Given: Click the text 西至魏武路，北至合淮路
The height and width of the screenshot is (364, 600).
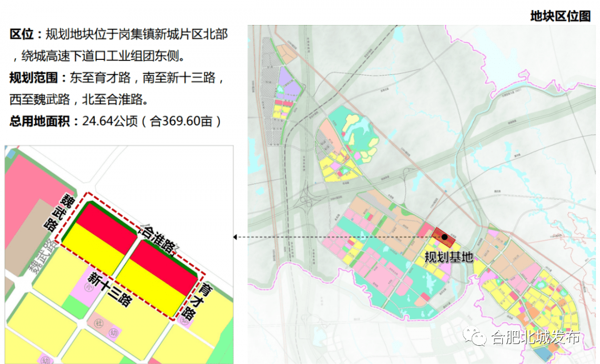Looking at the screenshot, I should (76, 99).
